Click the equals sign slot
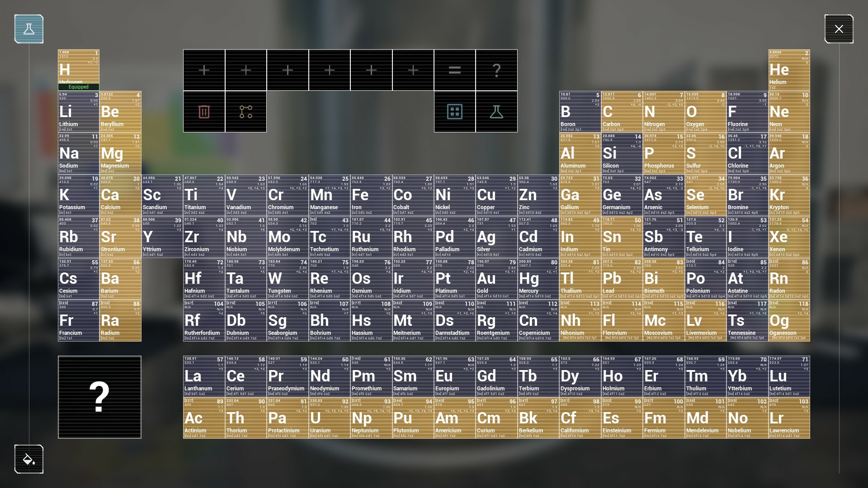This screenshot has width=868, height=488. click(x=454, y=70)
